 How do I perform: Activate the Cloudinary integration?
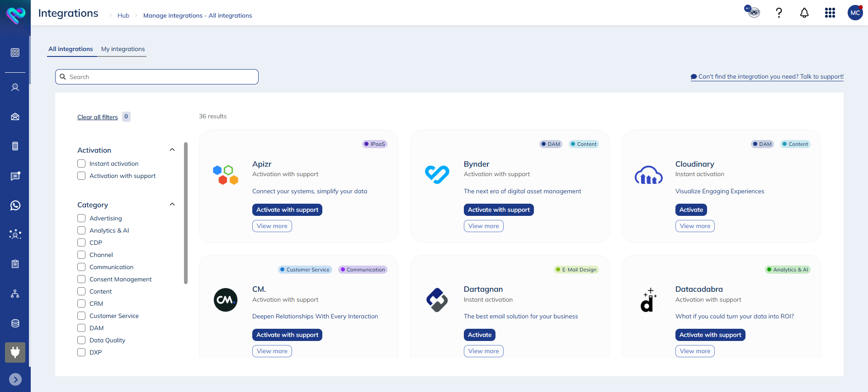tap(691, 210)
